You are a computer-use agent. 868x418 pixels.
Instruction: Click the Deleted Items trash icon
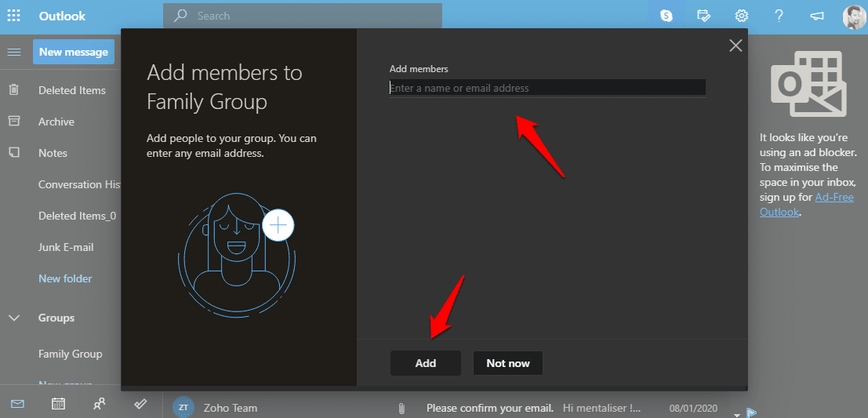[x=14, y=89]
